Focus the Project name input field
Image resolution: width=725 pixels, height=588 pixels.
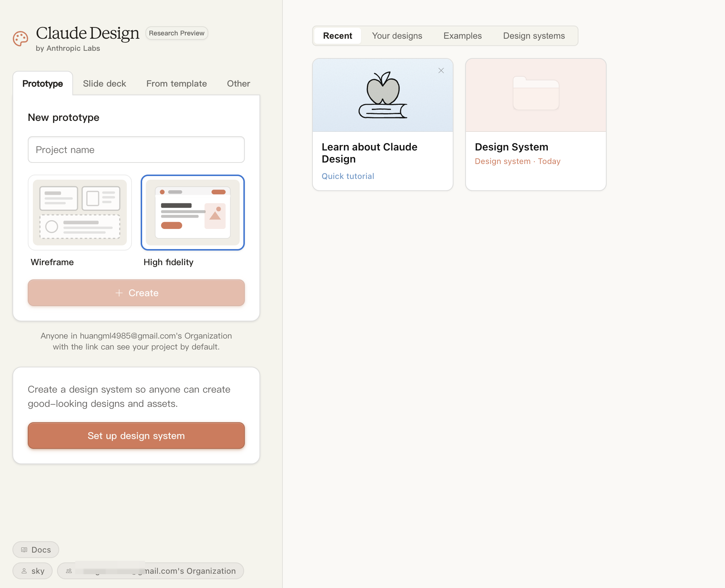(136, 150)
